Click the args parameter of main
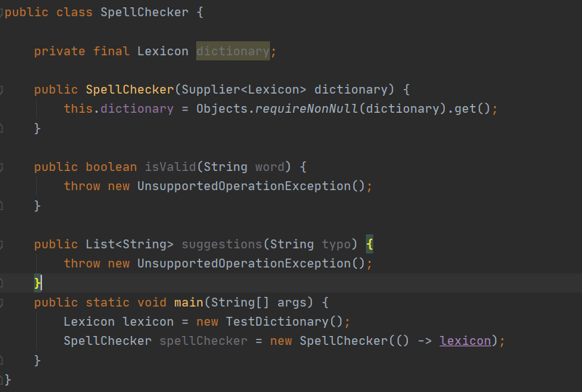The height and width of the screenshot is (392, 582). click(292, 303)
